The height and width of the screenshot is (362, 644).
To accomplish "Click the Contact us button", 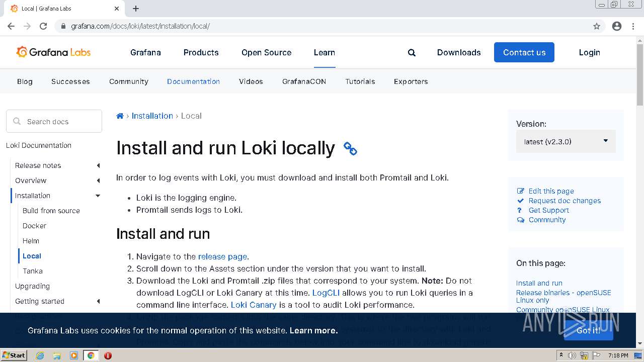I will point(524,52).
